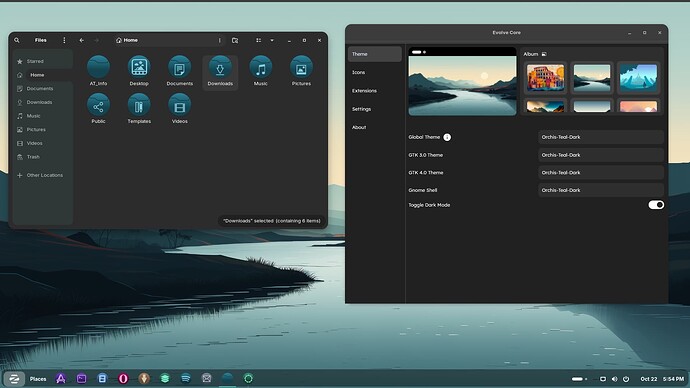Click green ring Evolve icon in taskbar
690x388 pixels.
click(x=248, y=378)
